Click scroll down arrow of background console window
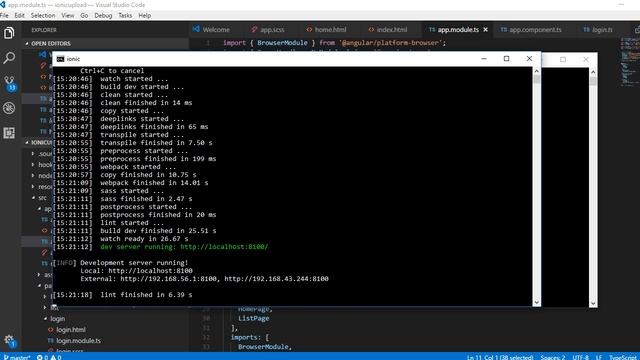640x360 pixels. 593,303
